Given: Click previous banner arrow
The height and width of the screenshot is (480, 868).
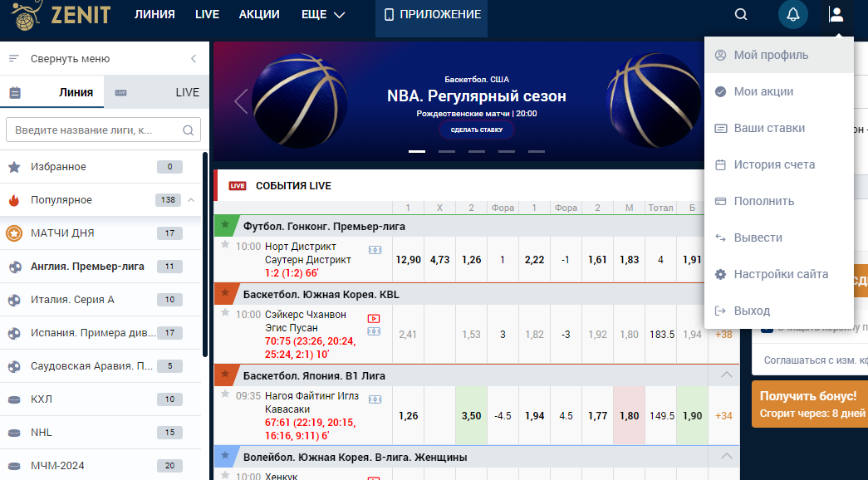Looking at the screenshot, I should point(241,101).
